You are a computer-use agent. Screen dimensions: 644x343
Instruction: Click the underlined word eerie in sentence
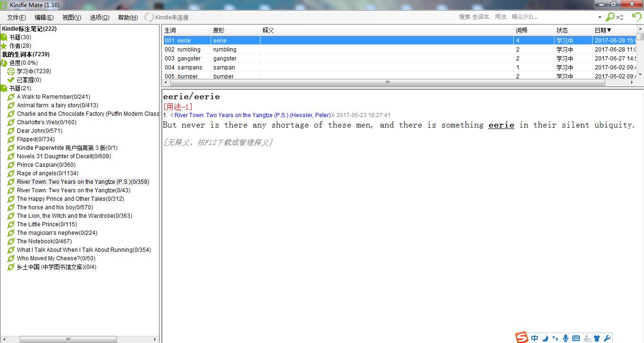pyautogui.click(x=501, y=125)
